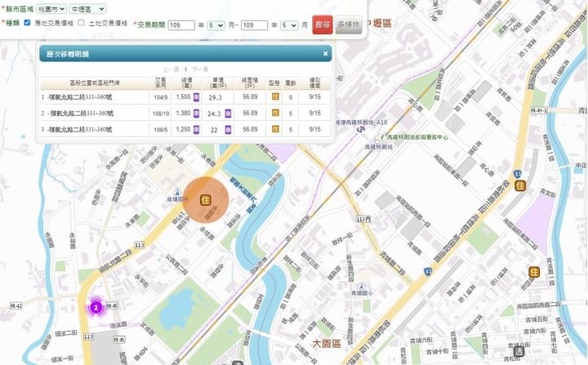
Task: Click the 住 type icon in the 109/5 row
Action: click(275, 129)
